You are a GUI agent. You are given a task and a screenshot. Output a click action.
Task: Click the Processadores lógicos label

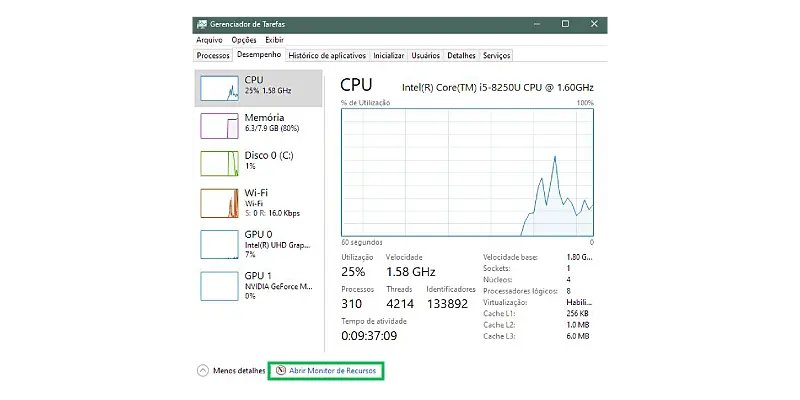coord(520,291)
